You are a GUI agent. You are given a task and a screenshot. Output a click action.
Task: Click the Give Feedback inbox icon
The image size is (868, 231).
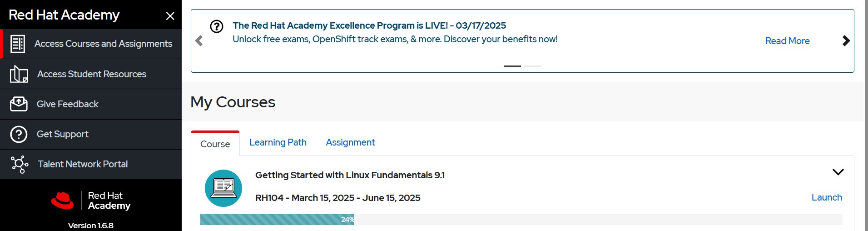(x=19, y=104)
